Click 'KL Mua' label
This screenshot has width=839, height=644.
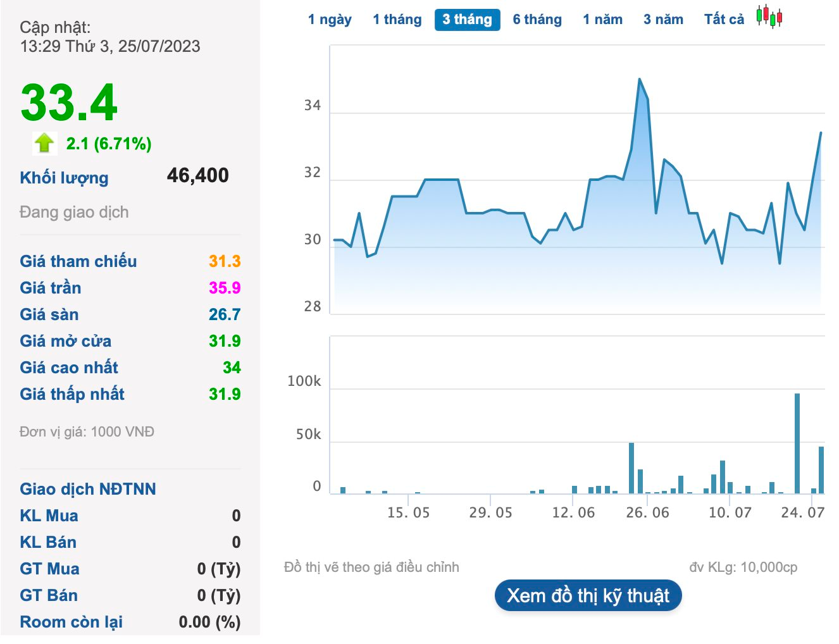pyautogui.click(x=49, y=516)
